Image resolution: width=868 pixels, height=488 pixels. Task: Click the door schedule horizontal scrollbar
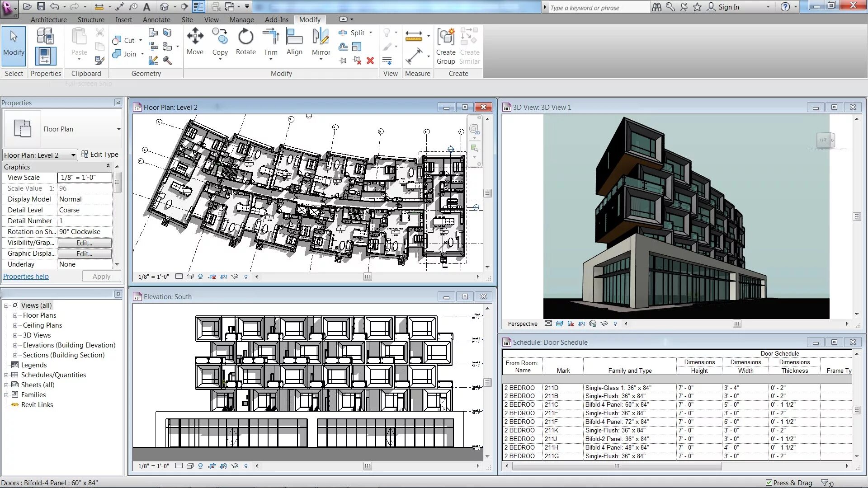click(x=617, y=466)
